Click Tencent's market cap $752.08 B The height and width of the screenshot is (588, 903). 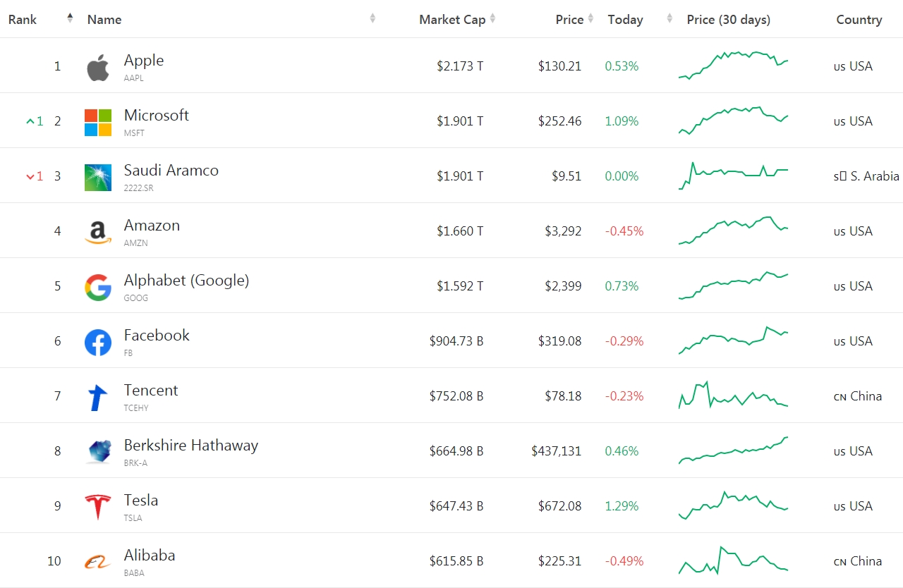point(456,396)
